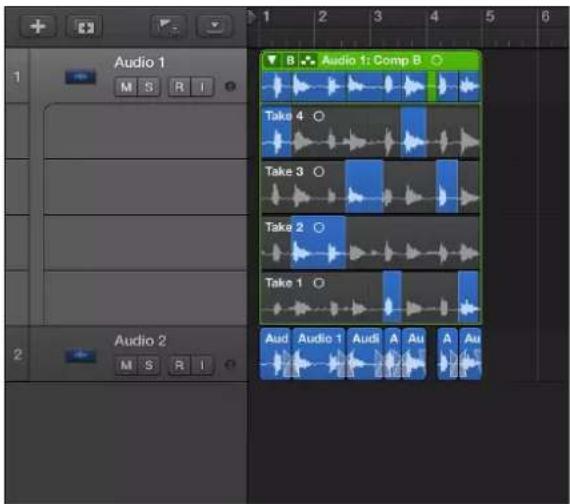Open the take folder B comp menu

[x=290, y=60]
